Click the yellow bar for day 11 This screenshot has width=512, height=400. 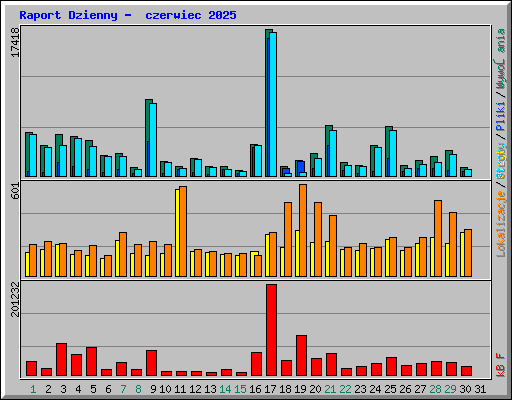(x=177, y=233)
